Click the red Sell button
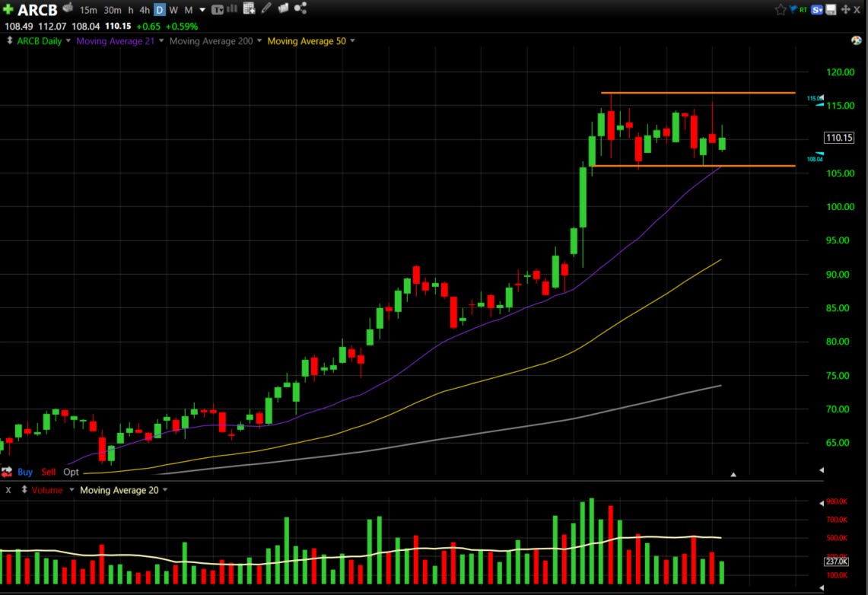Viewport: 868px width, 595px height. [x=48, y=473]
